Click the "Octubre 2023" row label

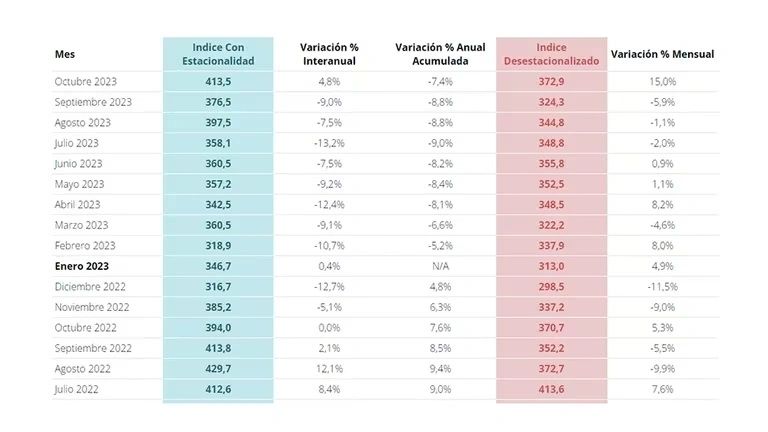pyautogui.click(x=85, y=81)
